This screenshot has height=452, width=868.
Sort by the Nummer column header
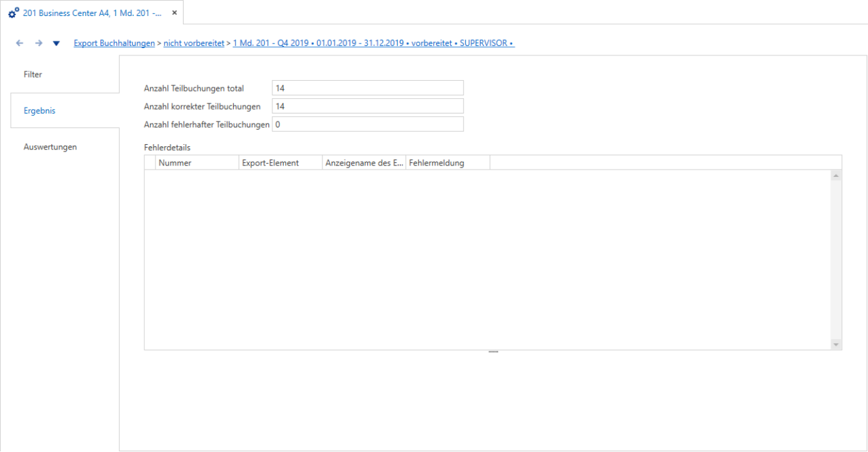click(197, 163)
